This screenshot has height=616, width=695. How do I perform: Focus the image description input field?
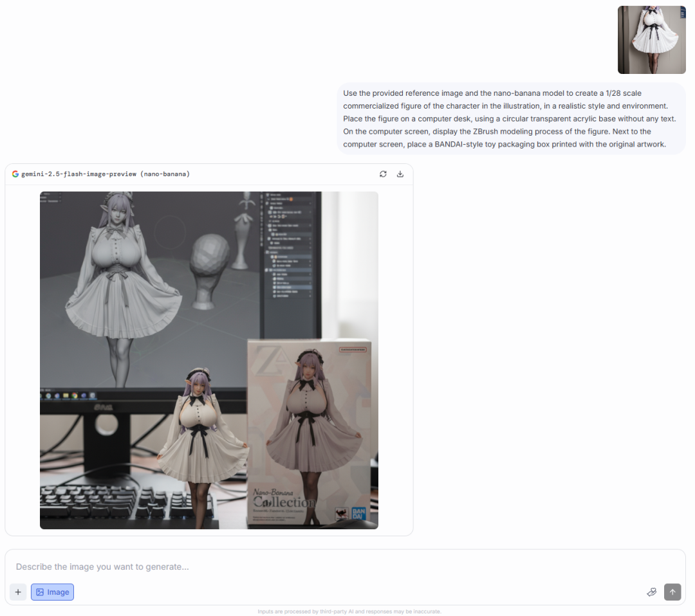(x=322, y=567)
